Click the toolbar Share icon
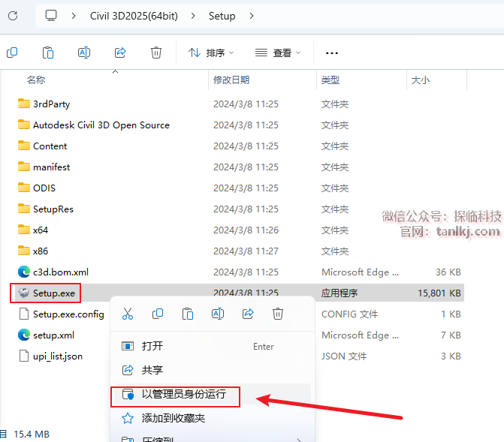Viewport: 504px width, 442px height. click(120, 53)
